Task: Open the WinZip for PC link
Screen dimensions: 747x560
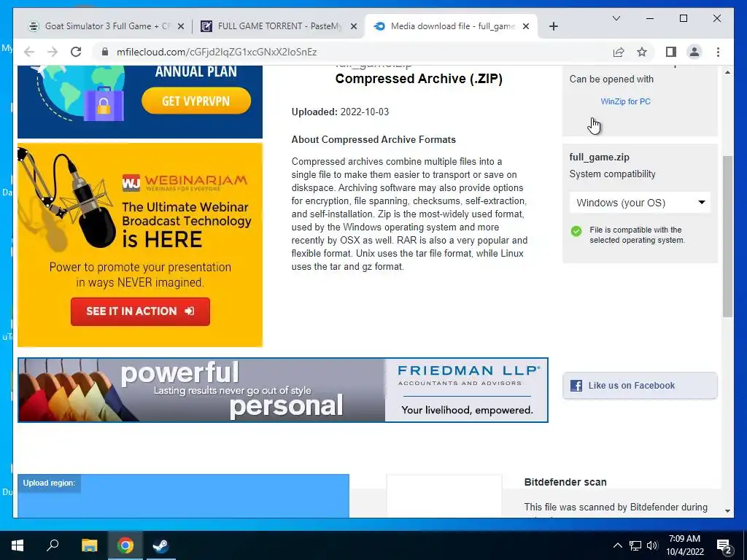Action: 625,101
